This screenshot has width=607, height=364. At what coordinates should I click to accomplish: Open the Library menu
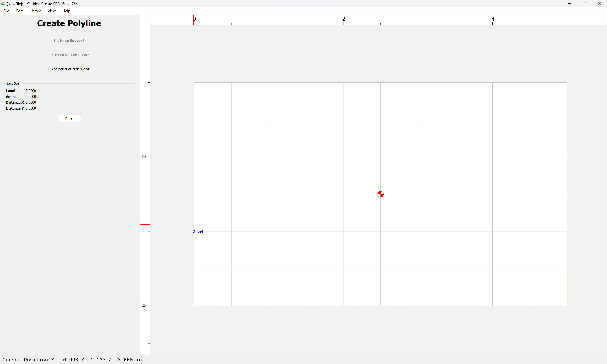point(35,11)
